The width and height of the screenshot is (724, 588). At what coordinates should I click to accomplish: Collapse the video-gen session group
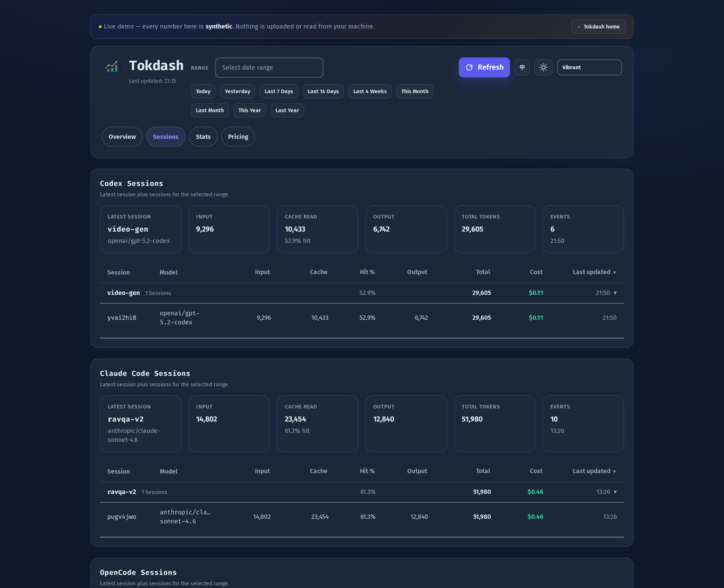point(362,293)
